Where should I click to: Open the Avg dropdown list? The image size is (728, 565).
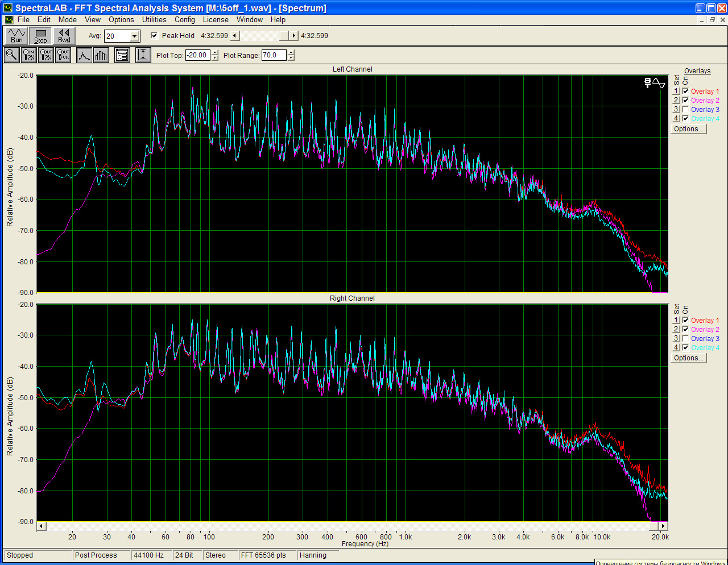pyautogui.click(x=134, y=36)
